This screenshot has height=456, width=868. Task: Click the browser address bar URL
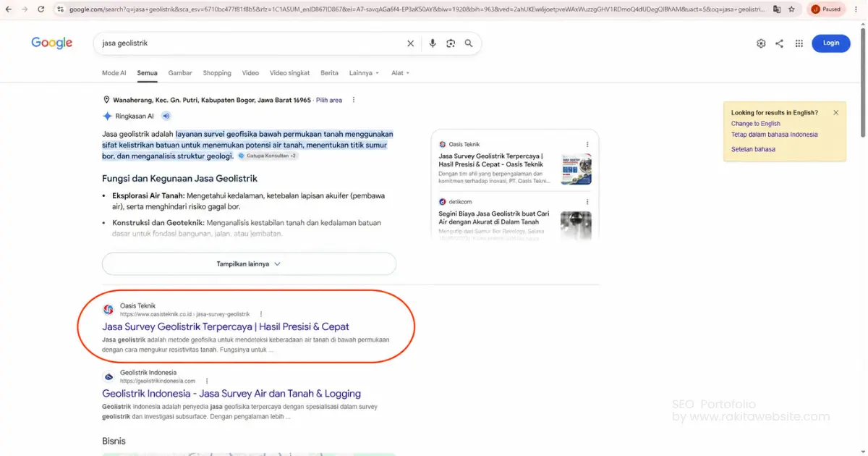pos(416,9)
